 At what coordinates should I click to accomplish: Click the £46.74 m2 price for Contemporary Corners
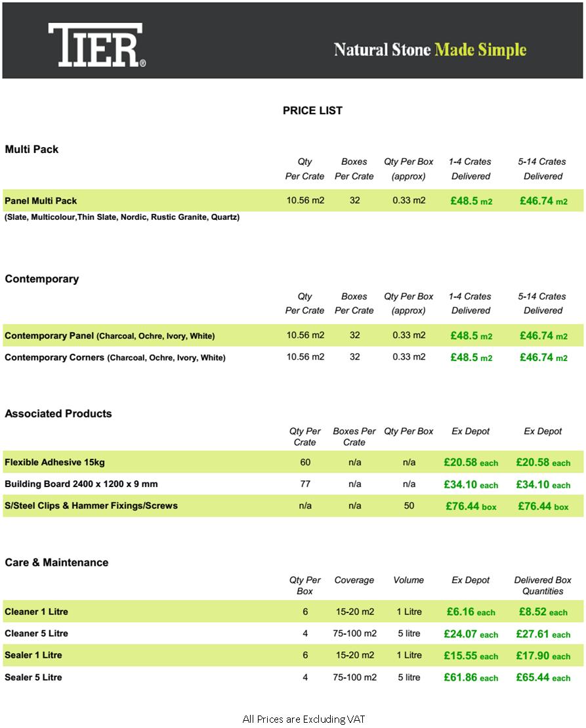point(543,358)
